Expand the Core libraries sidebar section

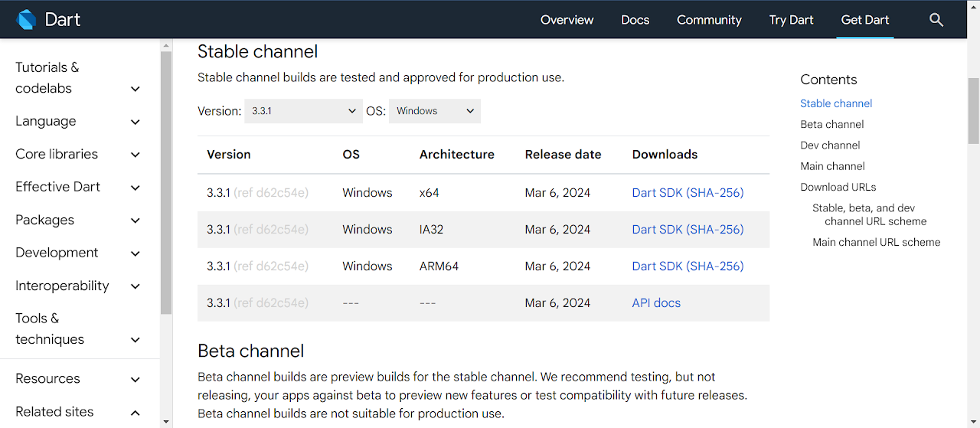[x=79, y=154]
